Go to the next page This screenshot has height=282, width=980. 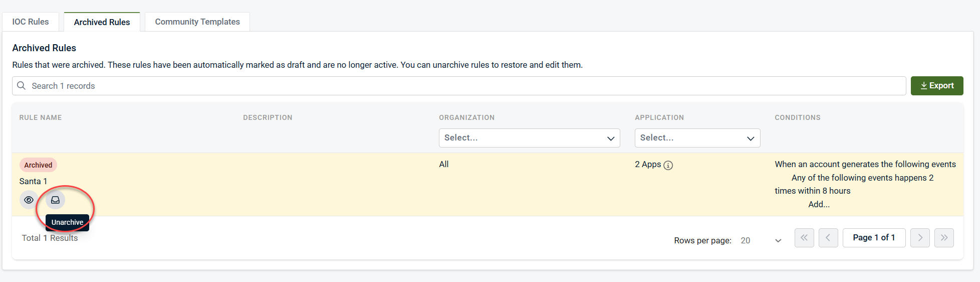point(920,238)
